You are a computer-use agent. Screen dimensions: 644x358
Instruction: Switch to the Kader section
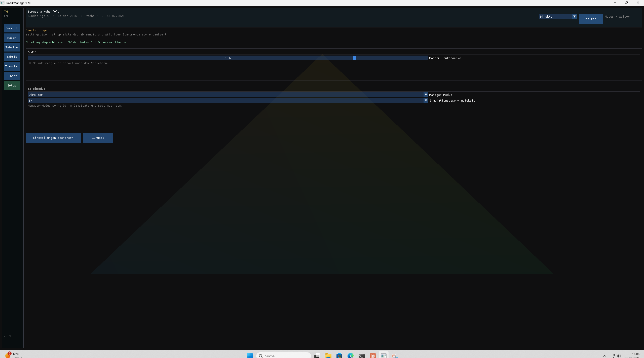click(x=12, y=37)
